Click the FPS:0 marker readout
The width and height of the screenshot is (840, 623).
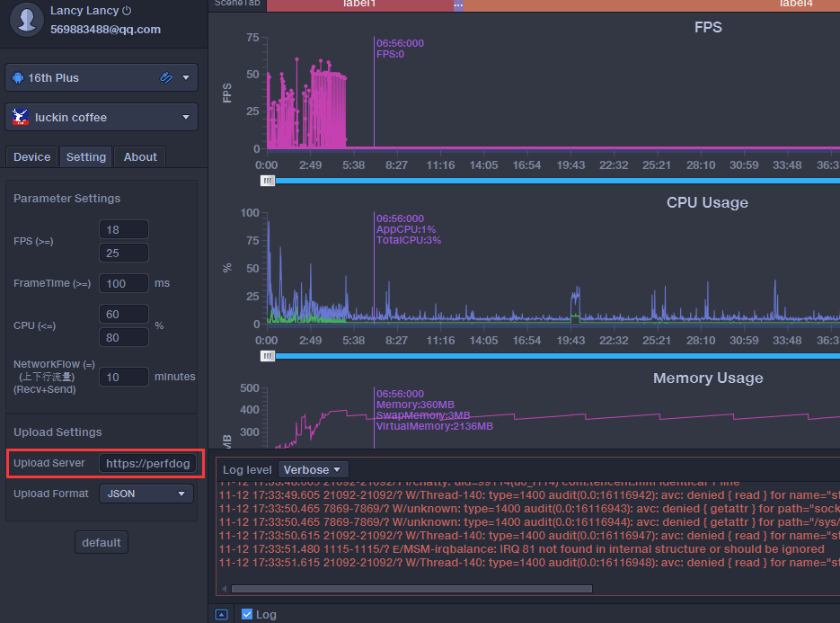click(x=390, y=54)
